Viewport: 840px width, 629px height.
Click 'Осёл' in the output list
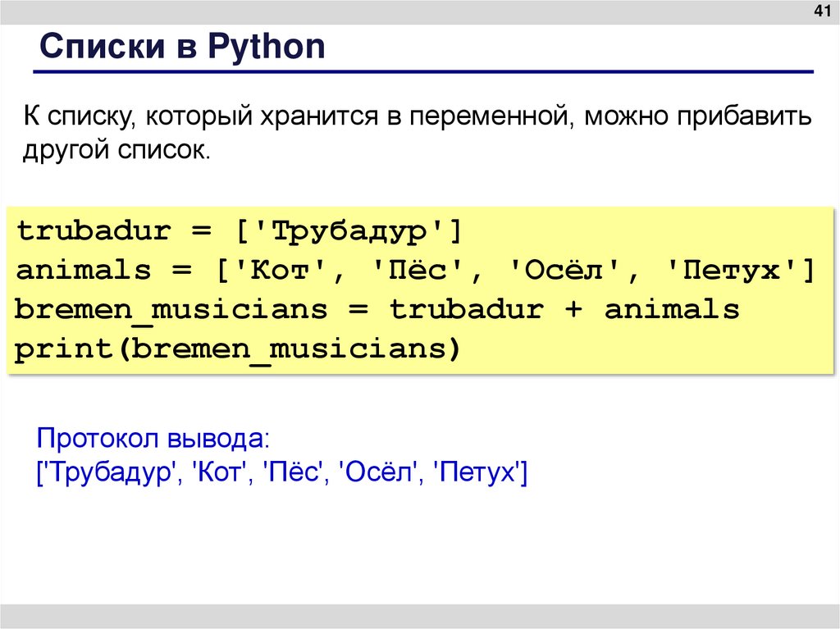pyautogui.click(x=379, y=473)
